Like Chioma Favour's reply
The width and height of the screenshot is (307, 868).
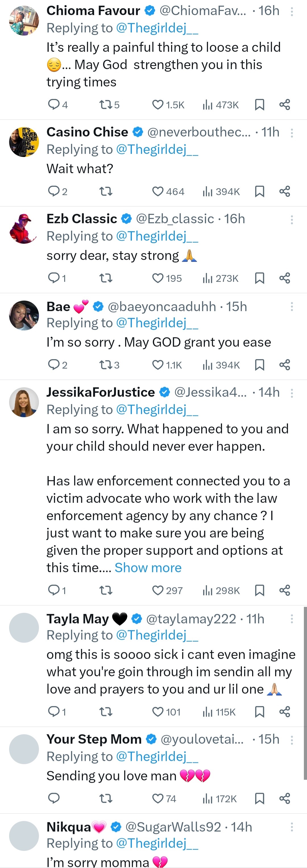point(158,105)
